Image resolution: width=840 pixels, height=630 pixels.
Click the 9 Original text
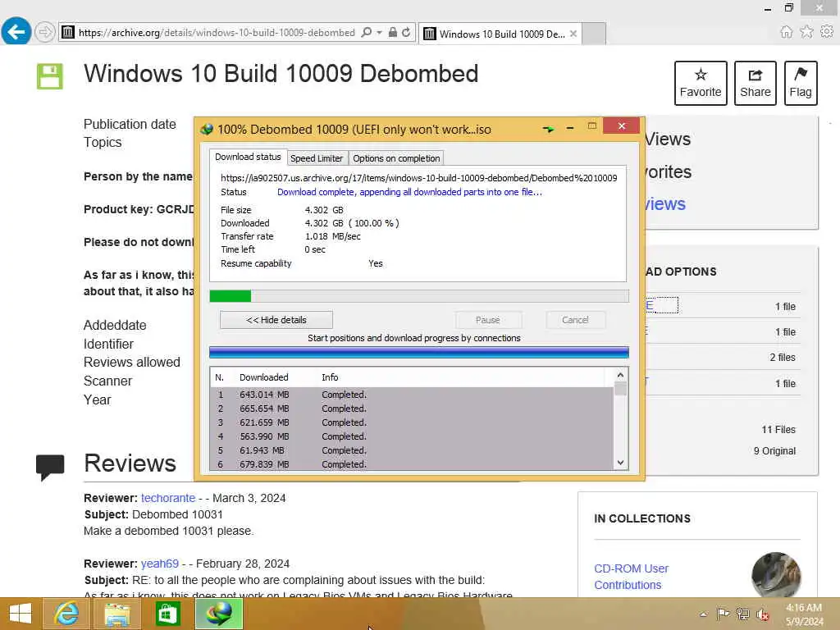tap(774, 451)
